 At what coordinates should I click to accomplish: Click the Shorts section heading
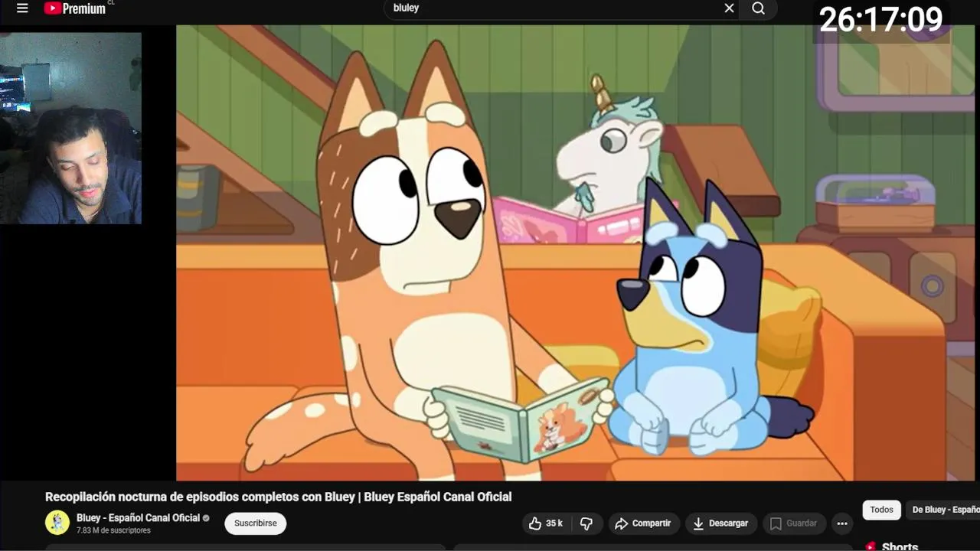pyautogui.click(x=900, y=546)
